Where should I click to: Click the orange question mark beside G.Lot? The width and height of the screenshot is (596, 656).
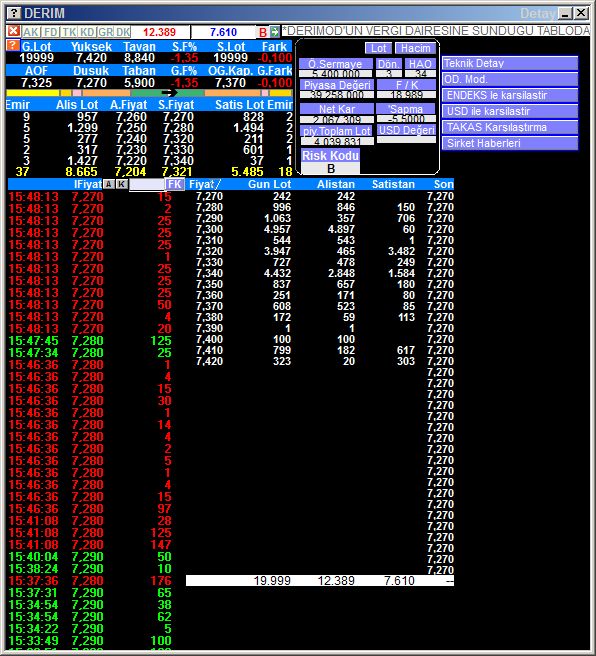[x=13, y=45]
